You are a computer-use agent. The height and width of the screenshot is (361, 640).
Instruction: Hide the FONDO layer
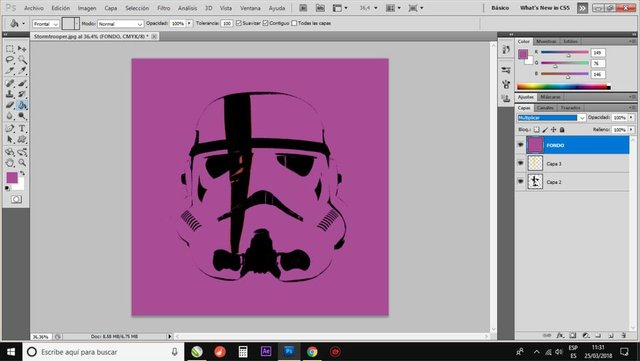(x=520, y=145)
